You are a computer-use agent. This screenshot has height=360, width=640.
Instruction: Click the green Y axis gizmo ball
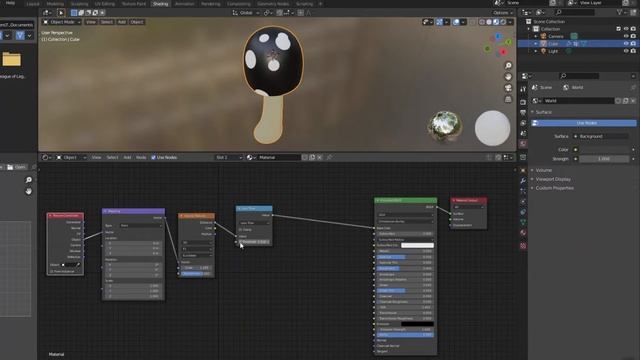click(x=508, y=42)
